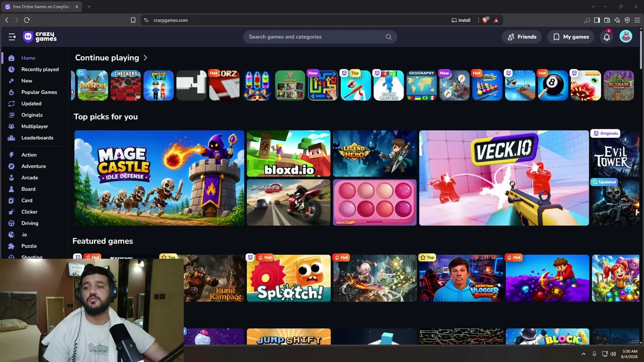Open the Splotch! featured game
Viewport: 644px width, 362px height.
click(288, 279)
